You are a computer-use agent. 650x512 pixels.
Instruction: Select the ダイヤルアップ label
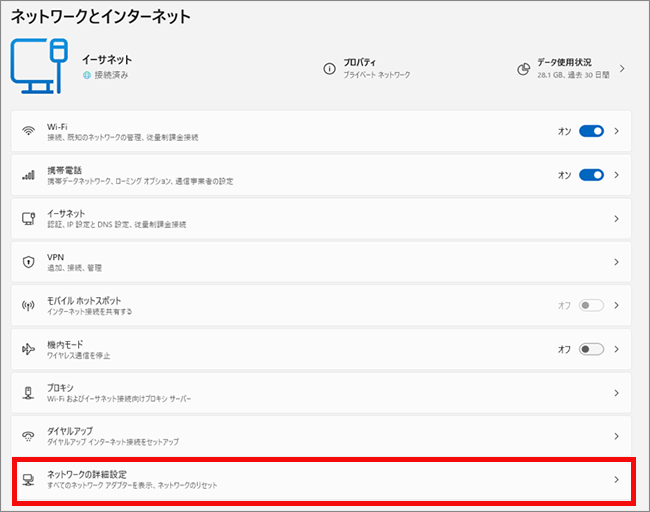70,431
